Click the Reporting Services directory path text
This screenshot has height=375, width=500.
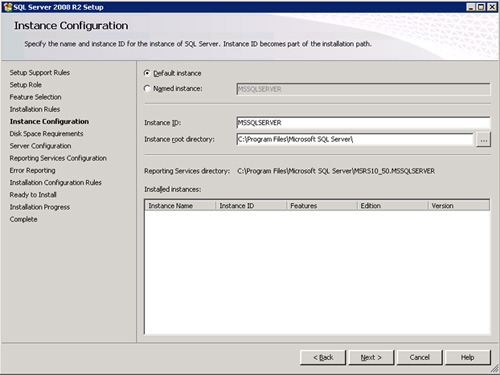[336, 171]
